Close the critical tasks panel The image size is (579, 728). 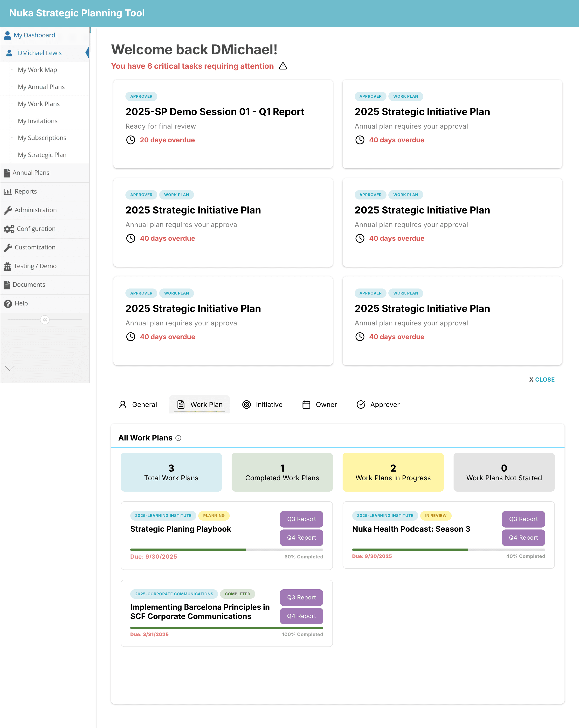(542, 379)
